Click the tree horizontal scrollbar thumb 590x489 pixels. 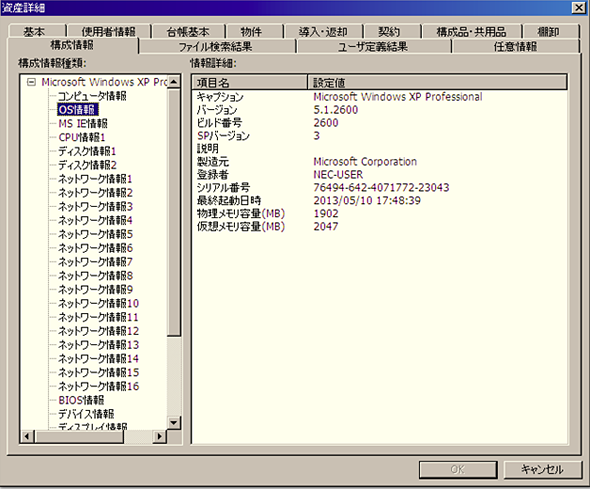[x=79, y=436]
